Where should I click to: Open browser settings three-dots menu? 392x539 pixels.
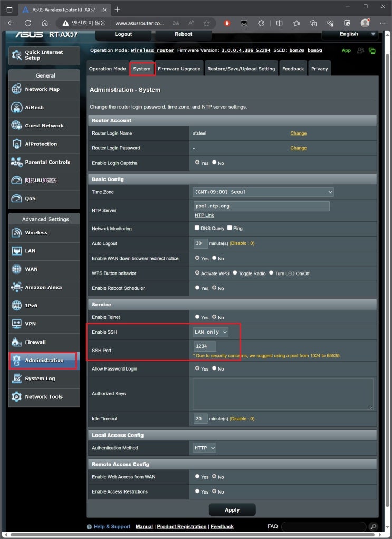pos(383,23)
